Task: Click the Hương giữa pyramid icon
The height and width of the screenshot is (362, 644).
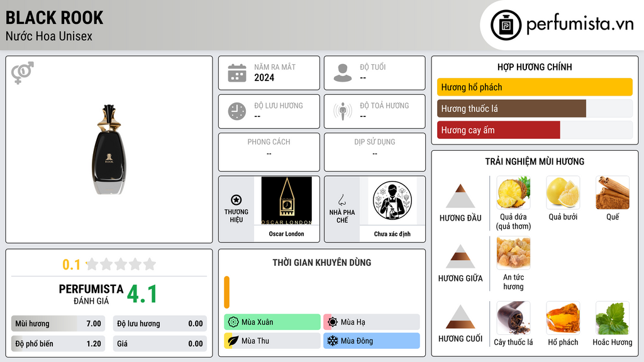Action: pyautogui.click(x=460, y=256)
